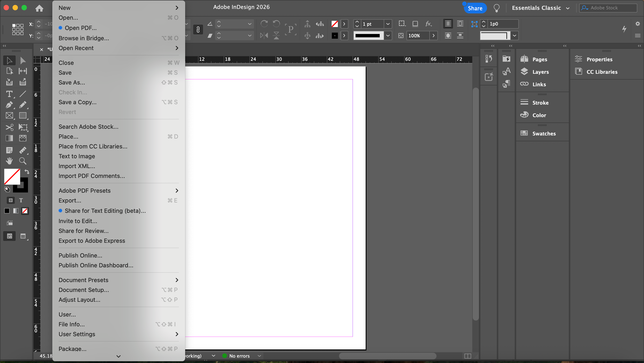
Task: Choose Export... in the File menu
Action: coord(70,201)
